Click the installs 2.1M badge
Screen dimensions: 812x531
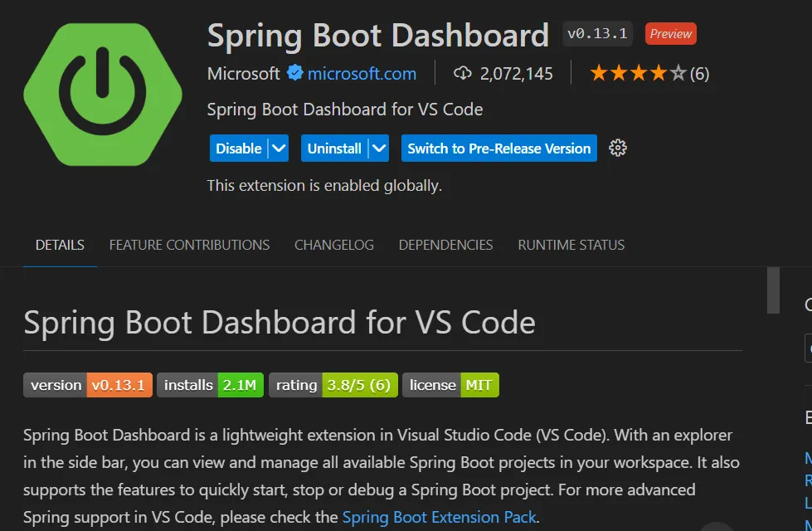(x=210, y=385)
